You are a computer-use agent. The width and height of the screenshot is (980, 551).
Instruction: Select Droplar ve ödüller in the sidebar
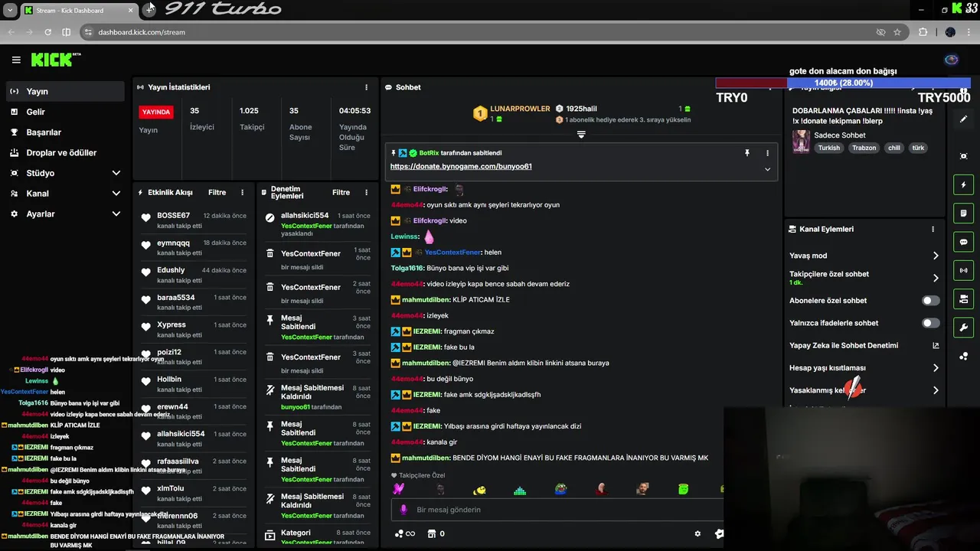pos(65,153)
